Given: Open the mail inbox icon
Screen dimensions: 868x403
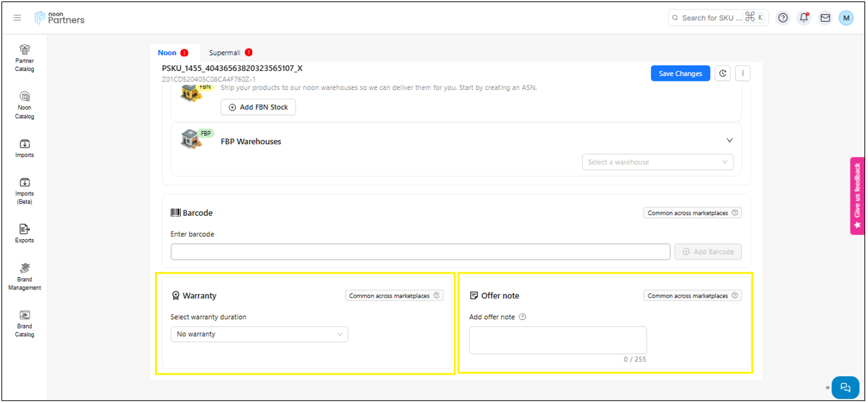Looking at the screenshot, I should click(825, 18).
